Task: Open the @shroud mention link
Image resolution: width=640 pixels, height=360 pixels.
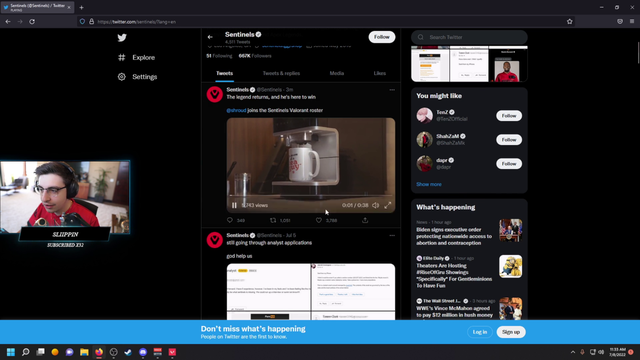Action: (x=236, y=110)
